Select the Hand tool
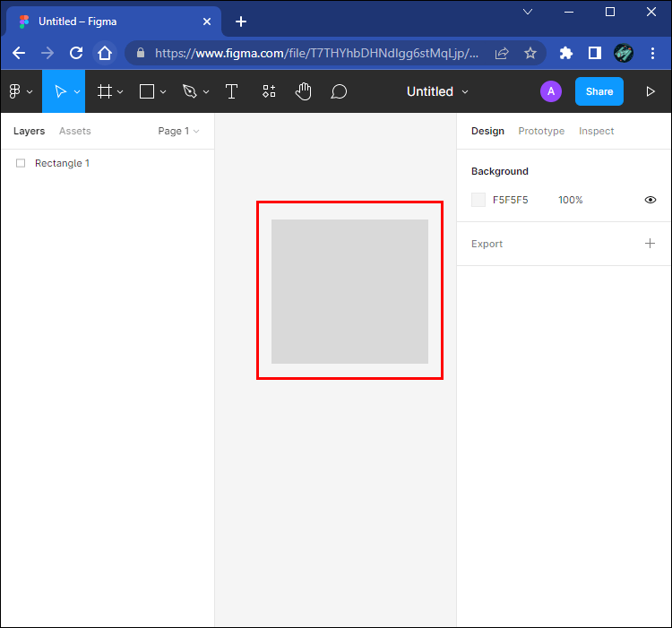 [x=304, y=91]
